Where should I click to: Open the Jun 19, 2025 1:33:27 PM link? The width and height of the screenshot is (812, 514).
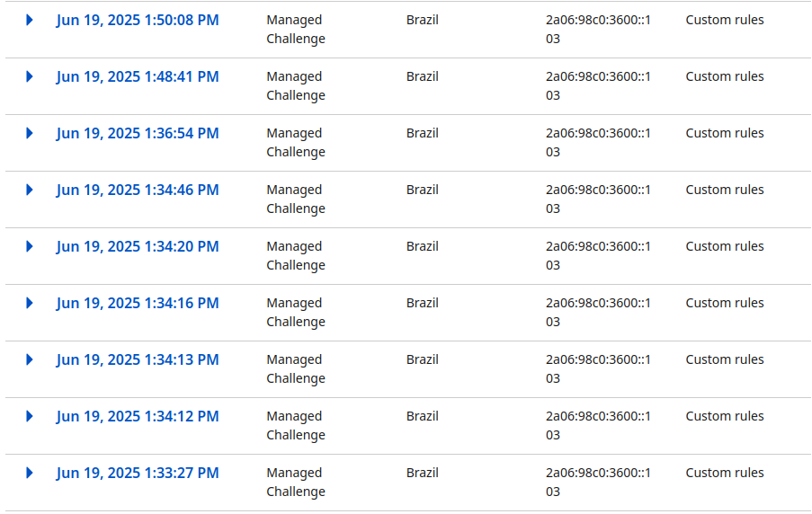[x=138, y=473]
